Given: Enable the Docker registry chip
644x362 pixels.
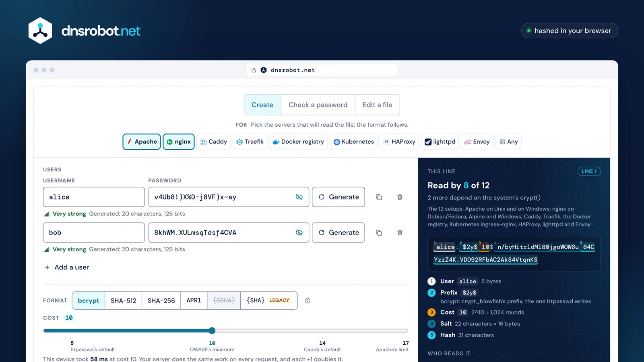Looking at the screenshot, I should [298, 142].
